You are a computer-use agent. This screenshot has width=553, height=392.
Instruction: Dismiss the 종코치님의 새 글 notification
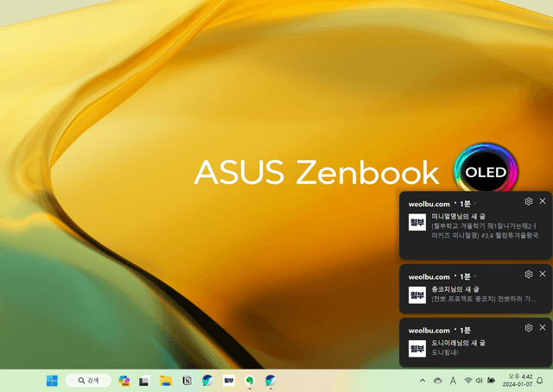543,274
